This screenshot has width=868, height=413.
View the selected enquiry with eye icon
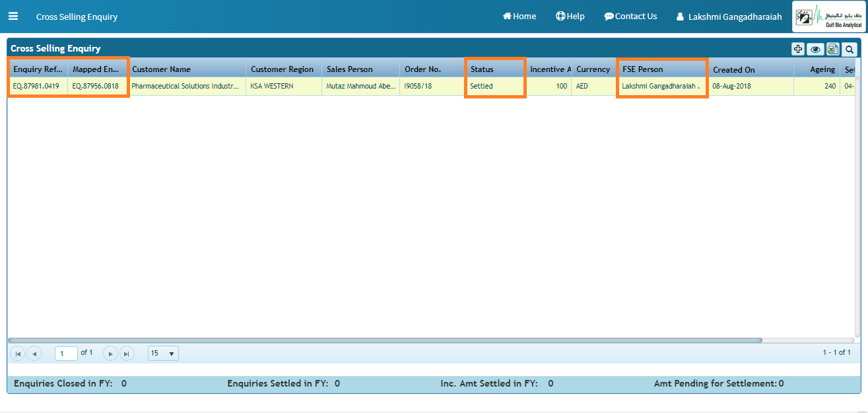coord(816,49)
